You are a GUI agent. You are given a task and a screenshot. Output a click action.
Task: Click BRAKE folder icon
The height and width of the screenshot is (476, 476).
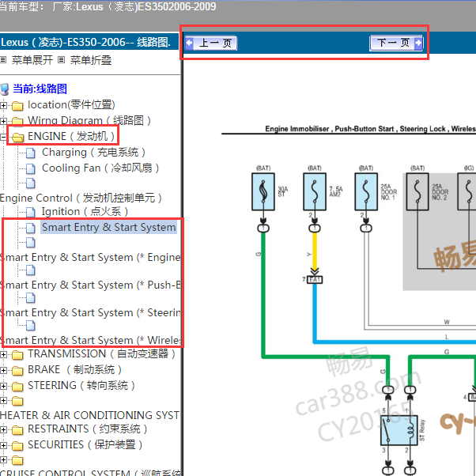17,371
